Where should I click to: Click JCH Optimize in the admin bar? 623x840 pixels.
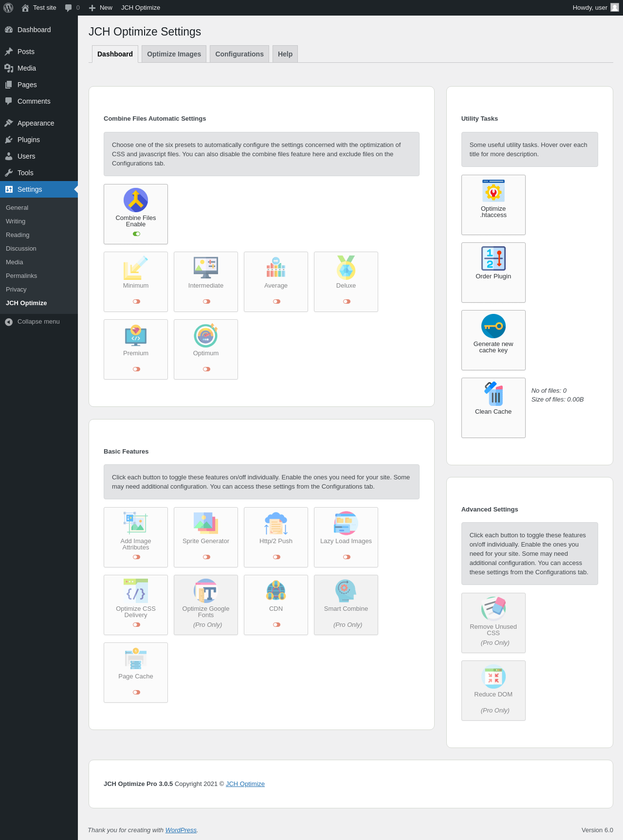141,8
